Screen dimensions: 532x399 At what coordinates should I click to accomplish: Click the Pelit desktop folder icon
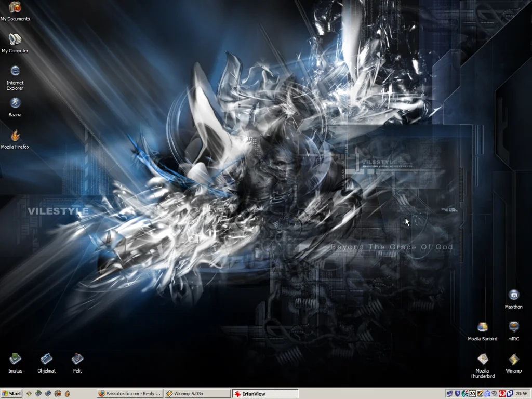[x=77, y=359]
